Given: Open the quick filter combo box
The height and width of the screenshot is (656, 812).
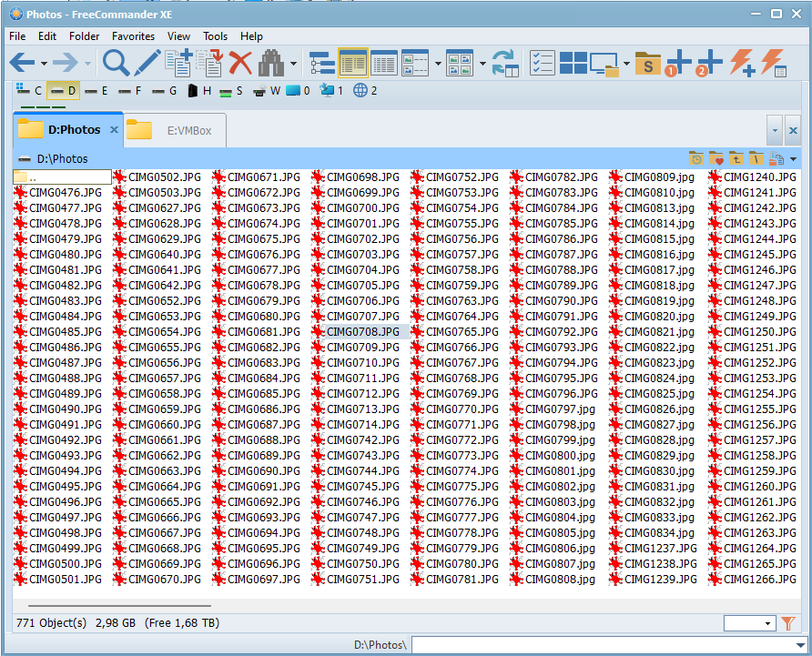Looking at the screenshot, I should [749, 623].
